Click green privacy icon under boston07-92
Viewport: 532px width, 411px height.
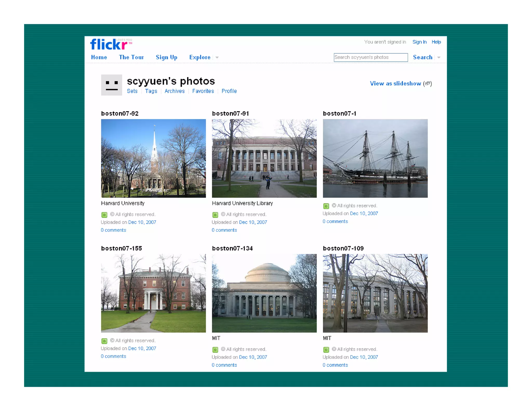pos(104,215)
